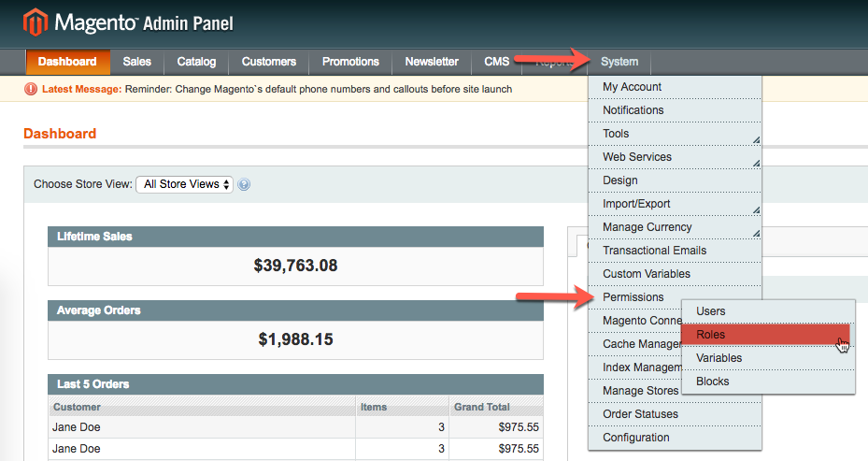Click the Latest Message alert icon

pyautogui.click(x=31, y=89)
